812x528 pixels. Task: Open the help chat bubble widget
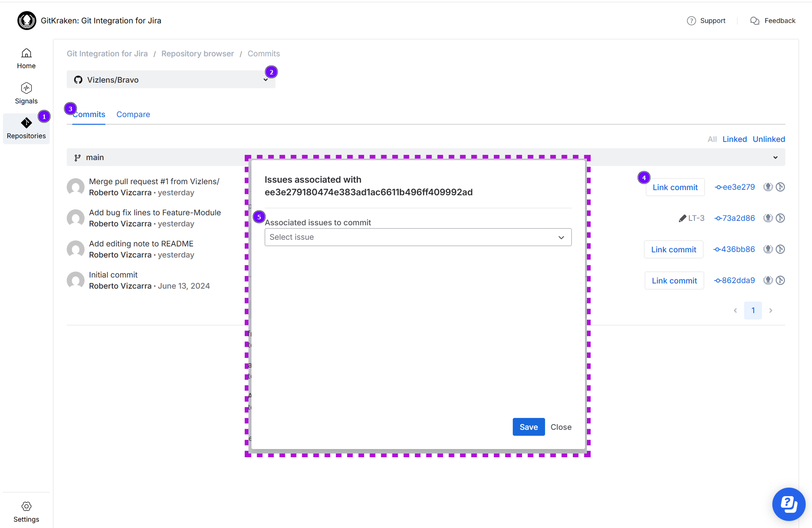point(789,504)
